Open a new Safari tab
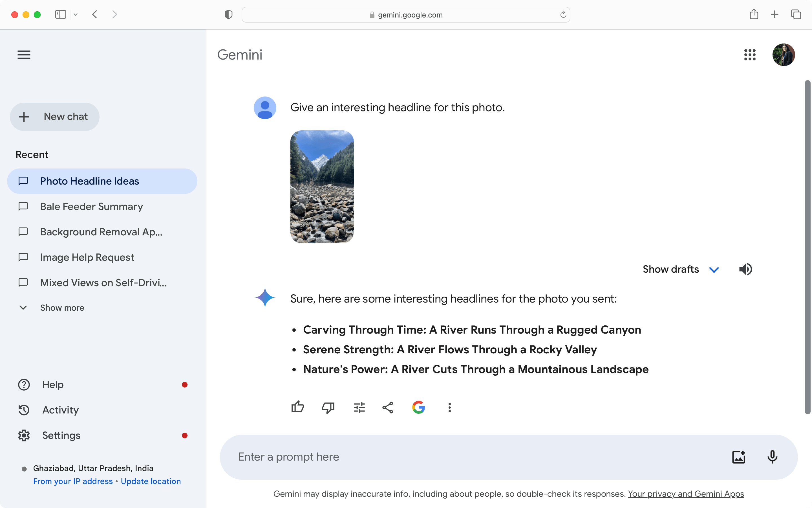812x508 pixels. point(775,14)
